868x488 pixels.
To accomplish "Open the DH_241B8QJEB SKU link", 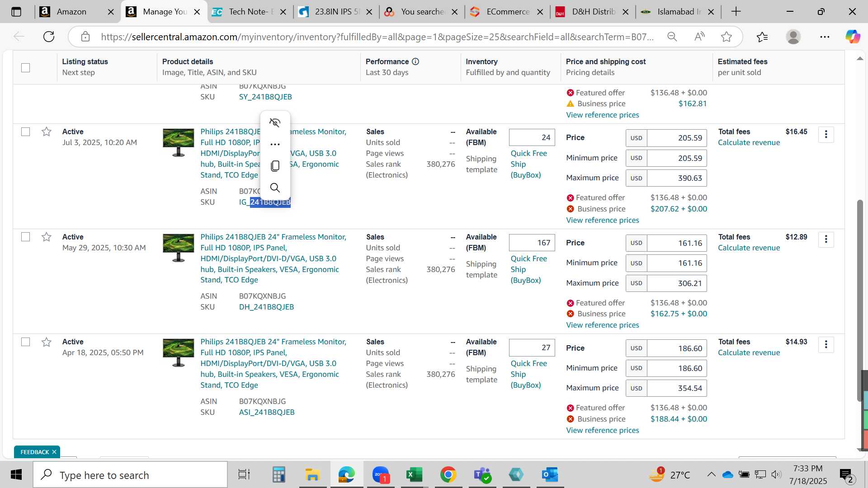I will click(x=266, y=307).
